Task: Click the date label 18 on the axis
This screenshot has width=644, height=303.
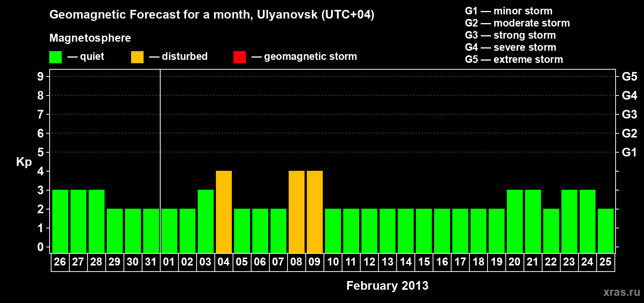Action: click(x=478, y=262)
